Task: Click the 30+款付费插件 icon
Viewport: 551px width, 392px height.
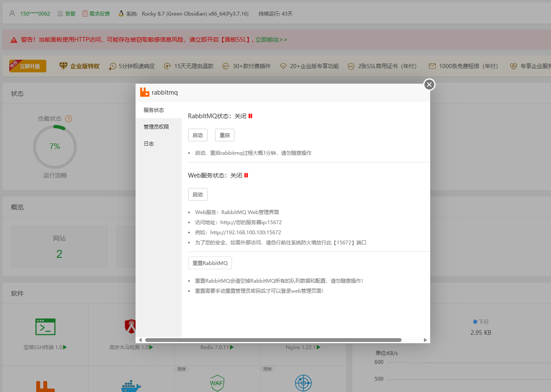Action: [226, 66]
